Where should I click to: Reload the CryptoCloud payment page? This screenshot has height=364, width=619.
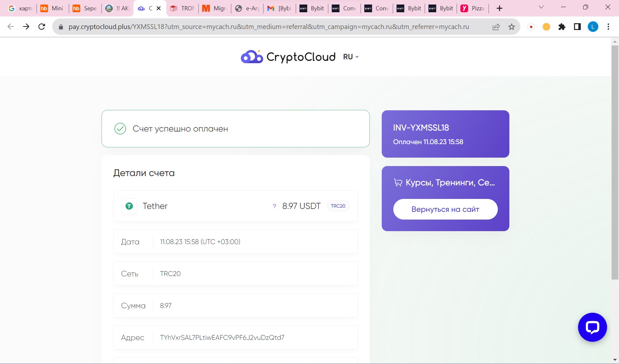coord(42,27)
